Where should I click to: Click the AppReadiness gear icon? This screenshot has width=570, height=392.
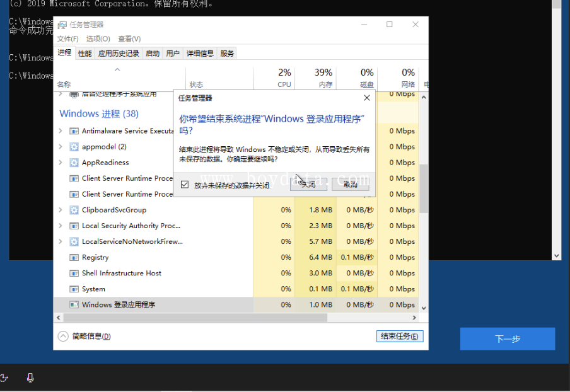click(74, 163)
